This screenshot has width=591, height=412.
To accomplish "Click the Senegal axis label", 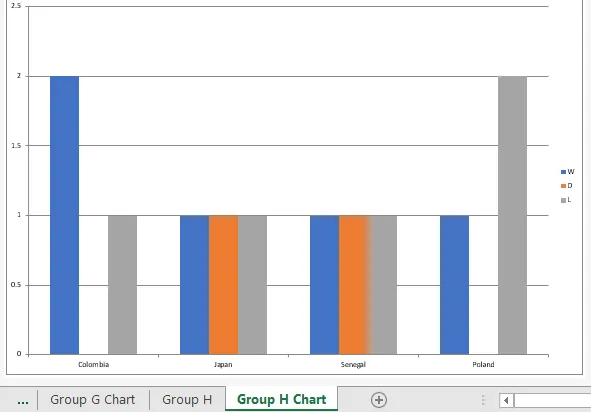I will click(353, 365).
